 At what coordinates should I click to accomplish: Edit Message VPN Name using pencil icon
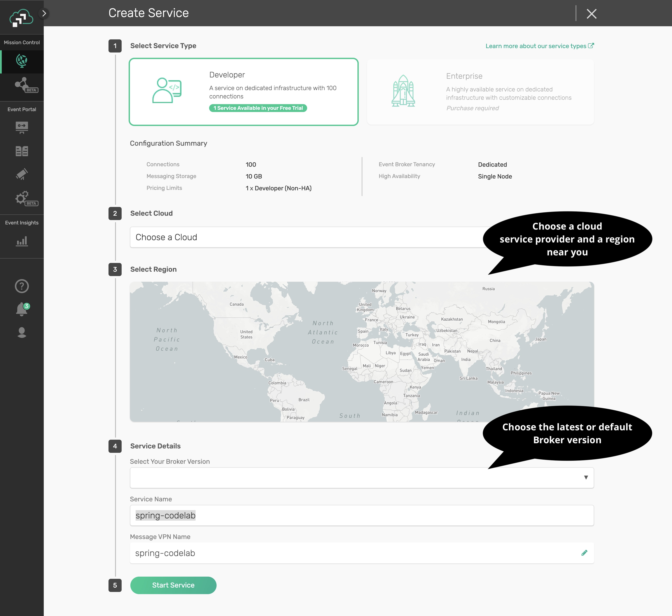point(584,553)
